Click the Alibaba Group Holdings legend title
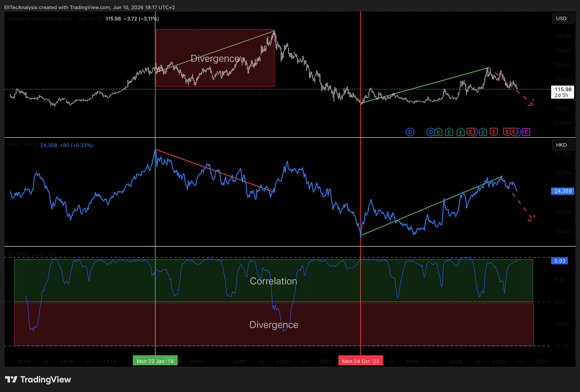Viewport: 580px width, 392px height. click(x=55, y=19)
